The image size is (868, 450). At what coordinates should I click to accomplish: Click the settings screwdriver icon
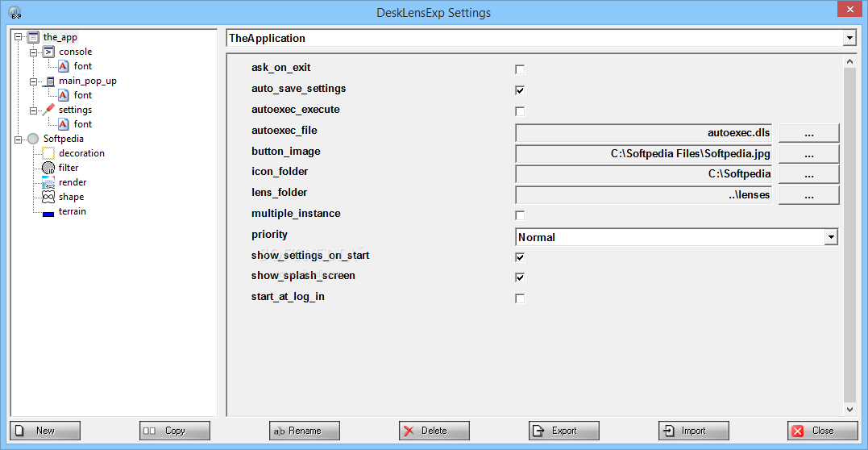(48, 110)
